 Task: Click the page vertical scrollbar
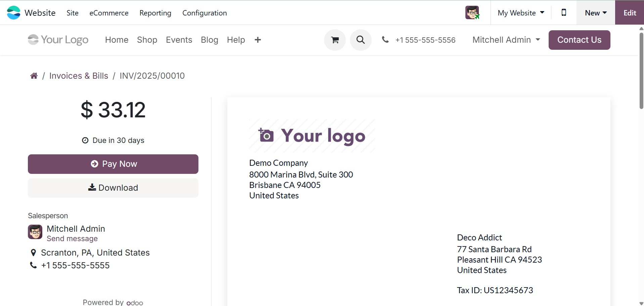click(x=641, y=71)
